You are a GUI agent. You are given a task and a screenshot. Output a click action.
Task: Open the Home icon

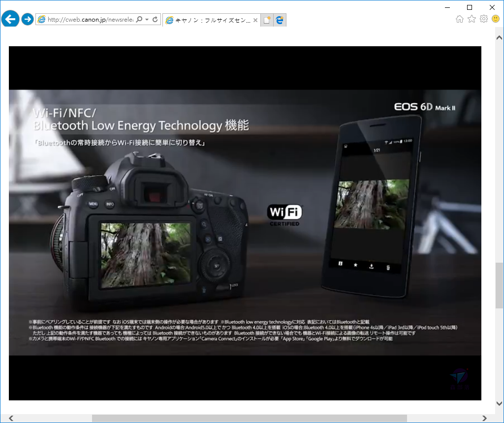460,19
